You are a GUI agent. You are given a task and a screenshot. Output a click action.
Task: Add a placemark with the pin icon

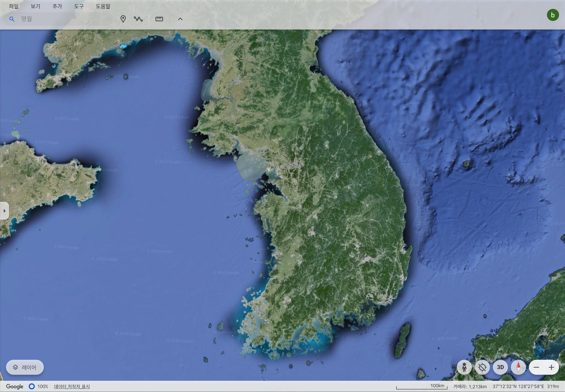pyautogui.click(x=123, y=19)
